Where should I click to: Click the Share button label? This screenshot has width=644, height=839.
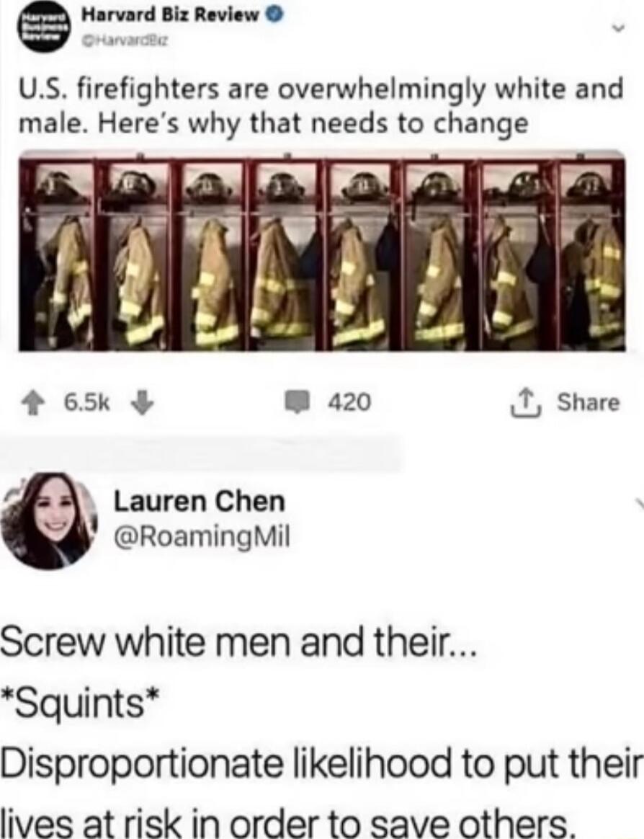pos(589,402)
